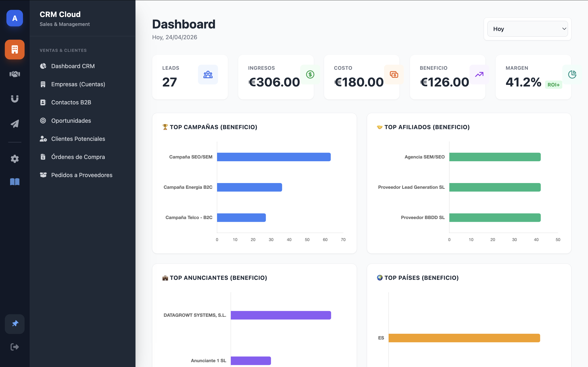Click the leads people icon on LEADS card
This screenshot has width=588, height=367.
[208, 75]
